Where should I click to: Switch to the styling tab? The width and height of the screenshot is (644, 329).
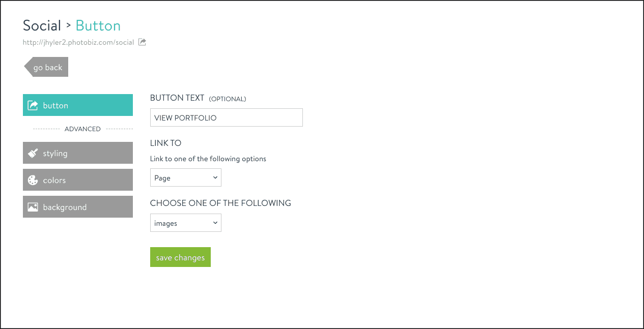tap(77, 153)
